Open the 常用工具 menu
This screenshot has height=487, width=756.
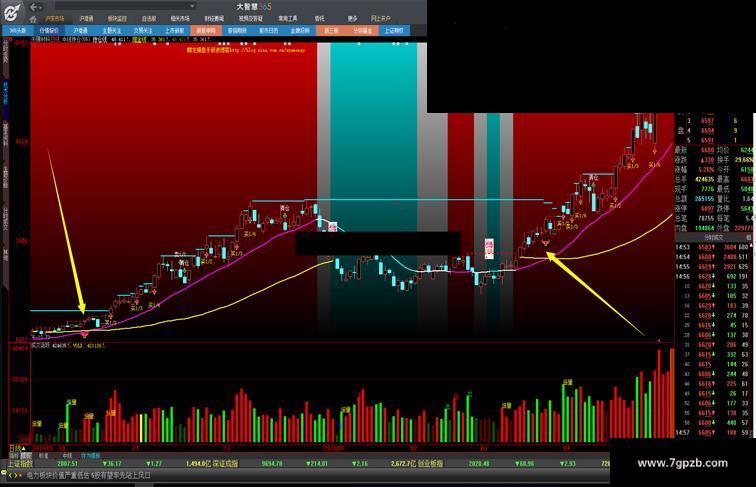(287, 18)
